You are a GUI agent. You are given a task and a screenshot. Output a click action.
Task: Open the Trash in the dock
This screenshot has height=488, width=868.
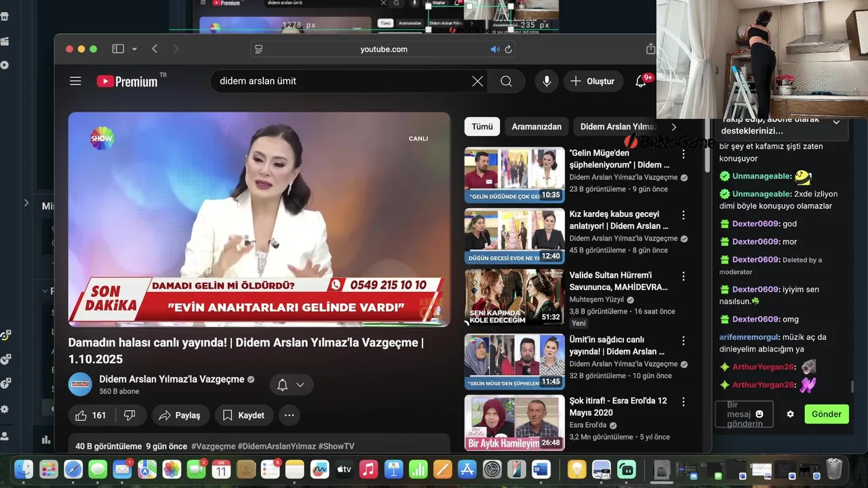pos(834,469)
